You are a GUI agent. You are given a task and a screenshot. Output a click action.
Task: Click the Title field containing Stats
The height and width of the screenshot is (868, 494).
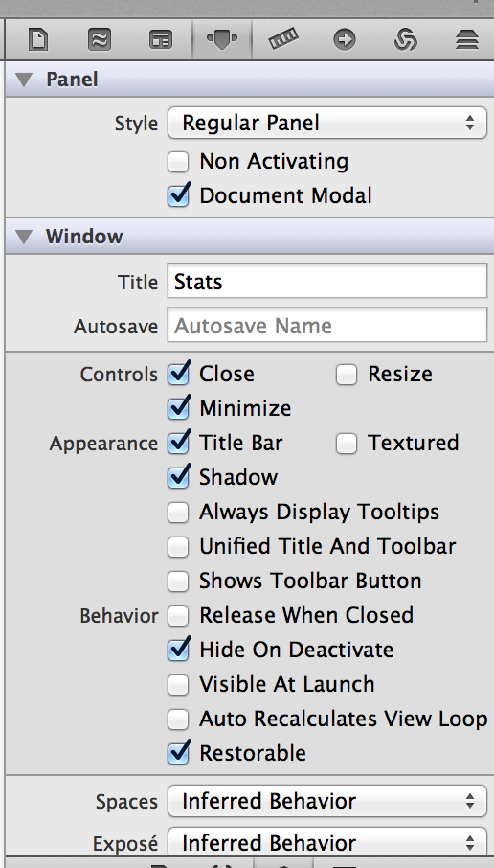(326, 282)
